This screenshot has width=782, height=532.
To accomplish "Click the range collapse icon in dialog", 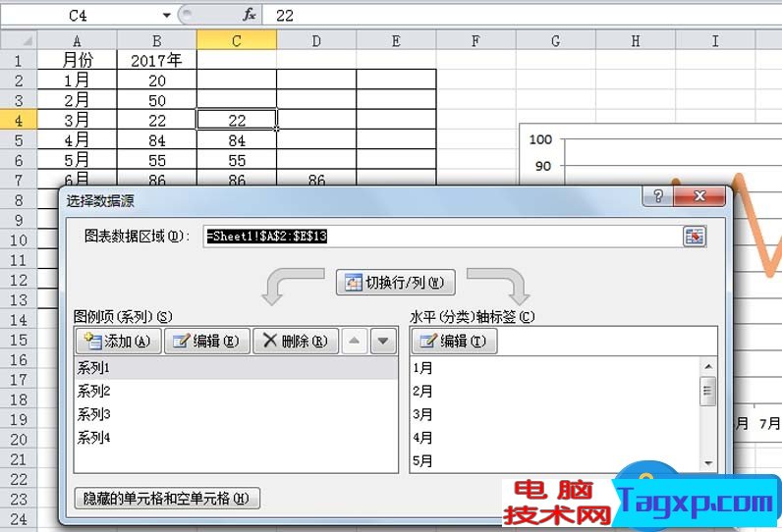I will 695,237.
